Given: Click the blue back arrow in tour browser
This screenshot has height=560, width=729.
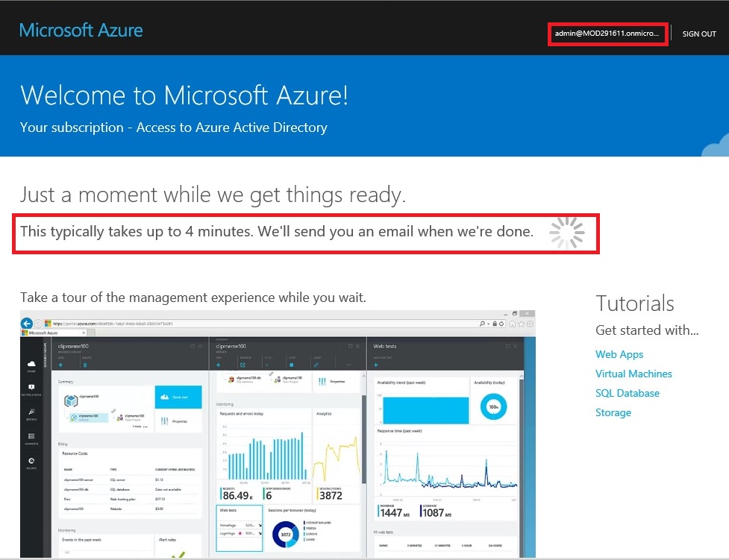Looking at the screenshot, I should tap(28, 324).
